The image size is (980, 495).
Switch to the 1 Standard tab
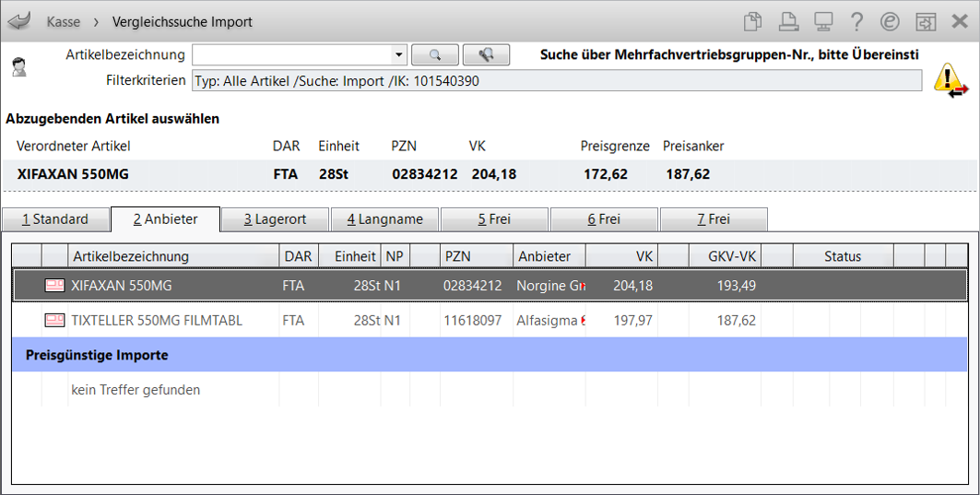tap(55, 219)
